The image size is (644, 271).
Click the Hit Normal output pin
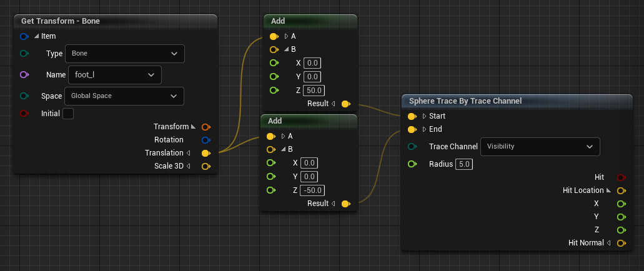(x=621, y=243)
